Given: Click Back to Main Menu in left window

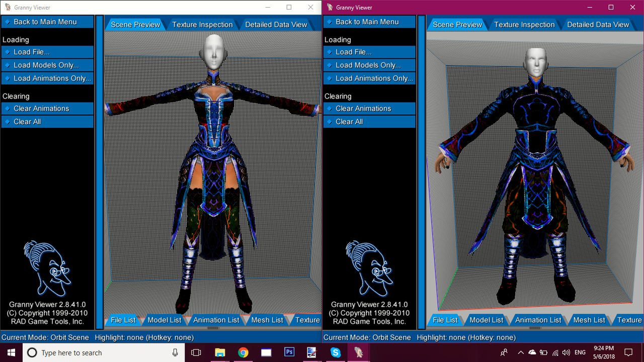Looking at the screenshot, I should [x=47, y=22].
